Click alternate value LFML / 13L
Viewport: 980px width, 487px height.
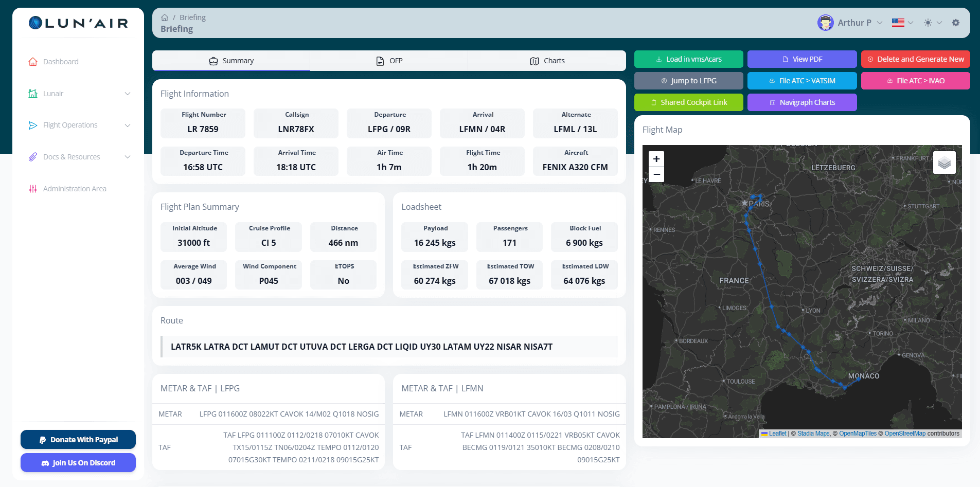click(x=575, y=129)
